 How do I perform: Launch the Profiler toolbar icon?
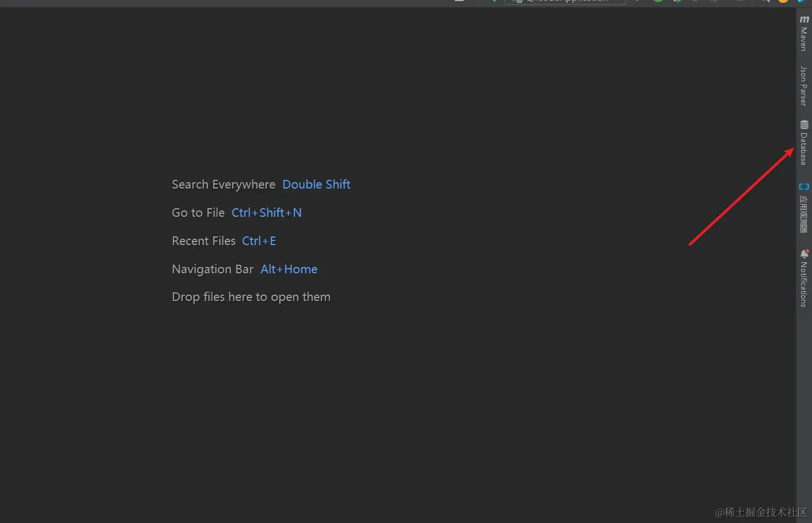(694, 1)
